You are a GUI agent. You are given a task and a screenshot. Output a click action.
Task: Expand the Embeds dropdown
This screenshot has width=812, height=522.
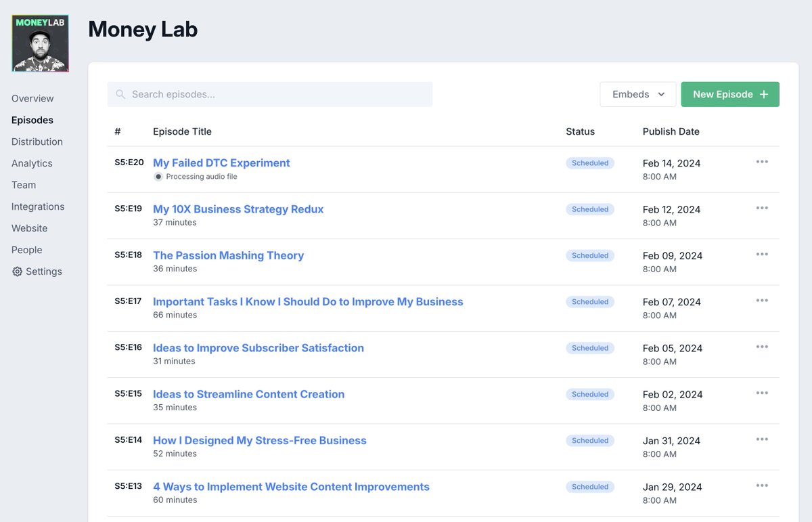click(x=638, y=94)
